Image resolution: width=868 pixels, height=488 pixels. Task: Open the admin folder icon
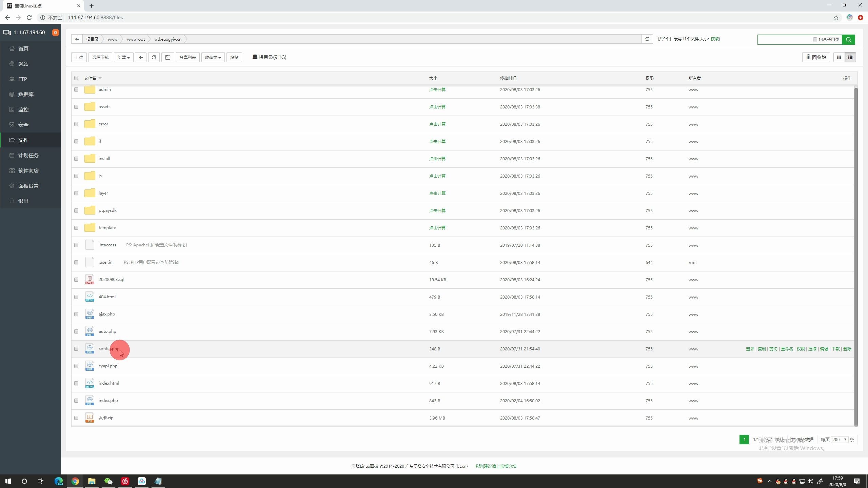point(90,89)
